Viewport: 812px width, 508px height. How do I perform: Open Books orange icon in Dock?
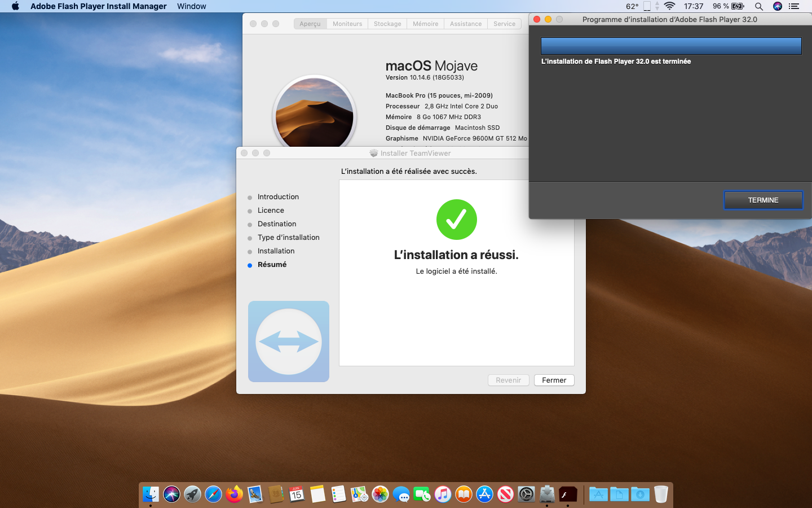[464, 494]
